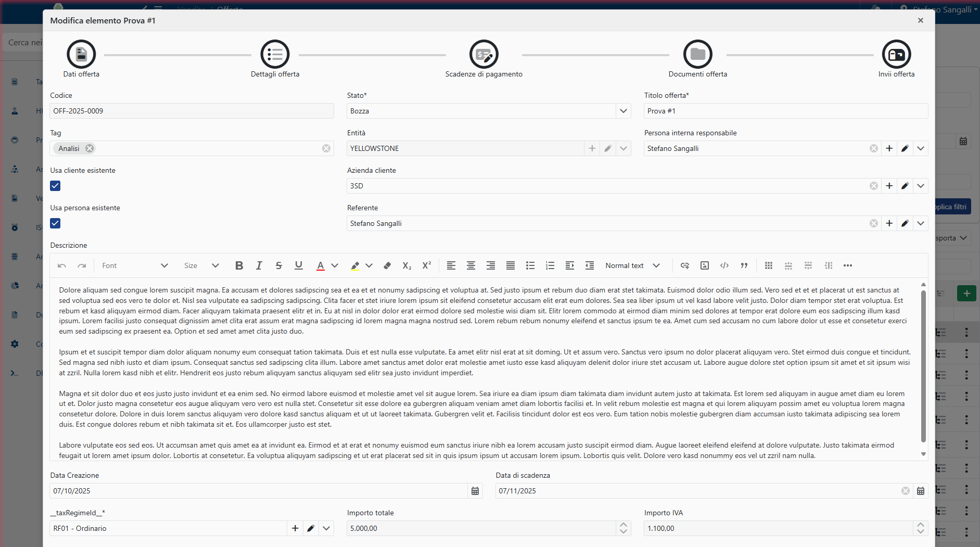Insert an image via toolbar icon
This screenshot has width=980, height=547.
click(x=704, y=265)
